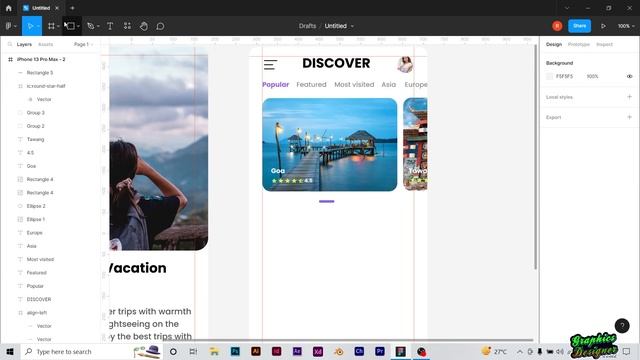Switch to the Assets tab
Viewport: 640px width, 360px height.
tap(45, 44)
